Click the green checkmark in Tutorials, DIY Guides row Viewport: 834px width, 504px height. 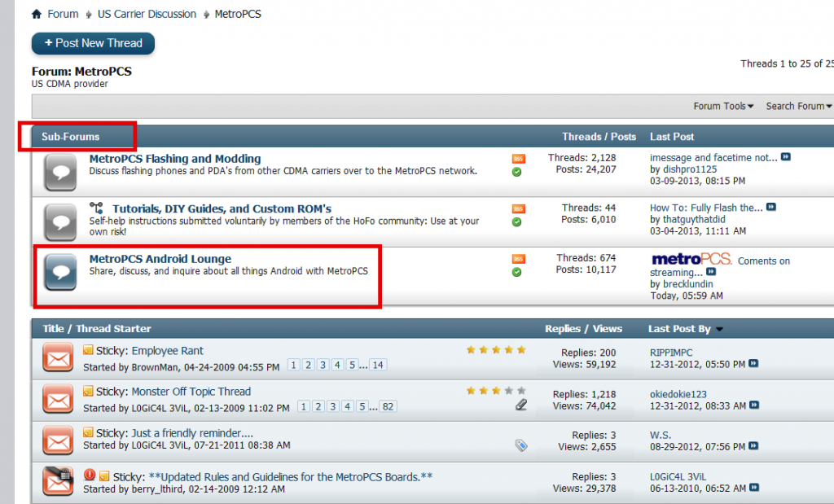point(516,222)
